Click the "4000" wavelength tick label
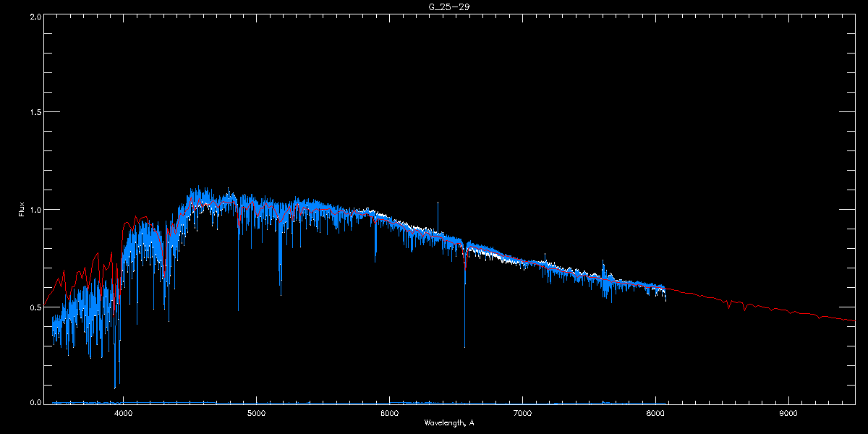The image size is (868, 434). (123, 414)
